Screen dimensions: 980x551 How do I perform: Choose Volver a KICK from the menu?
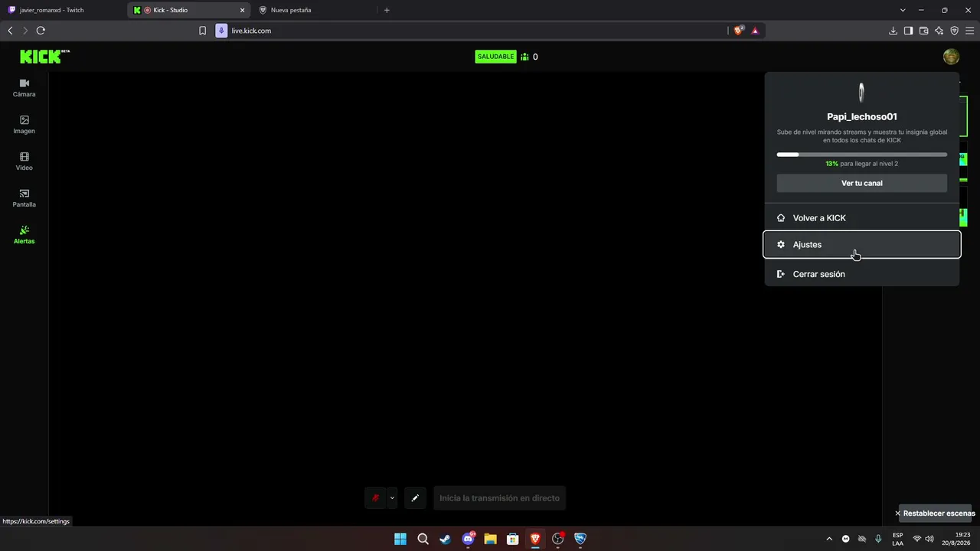point(862,218)
